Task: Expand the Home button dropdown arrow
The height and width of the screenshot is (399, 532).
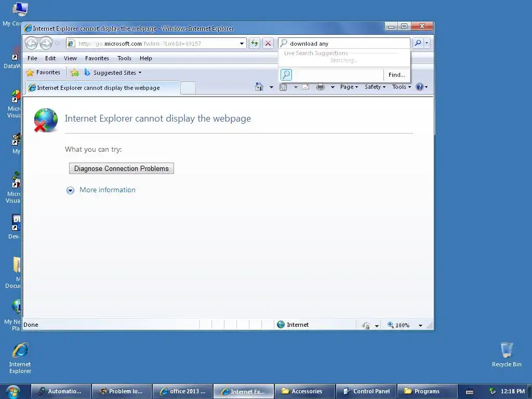Action: tap(271, 87)
